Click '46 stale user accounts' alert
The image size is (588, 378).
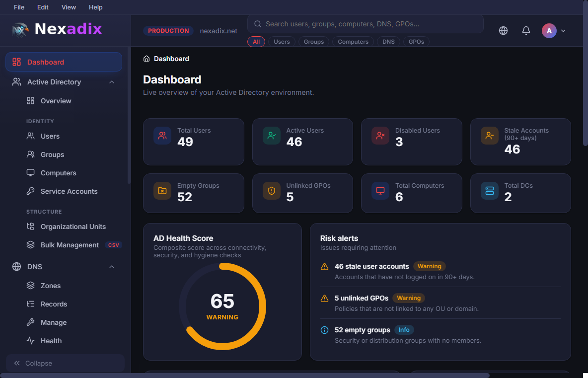[x=371, y=266]
